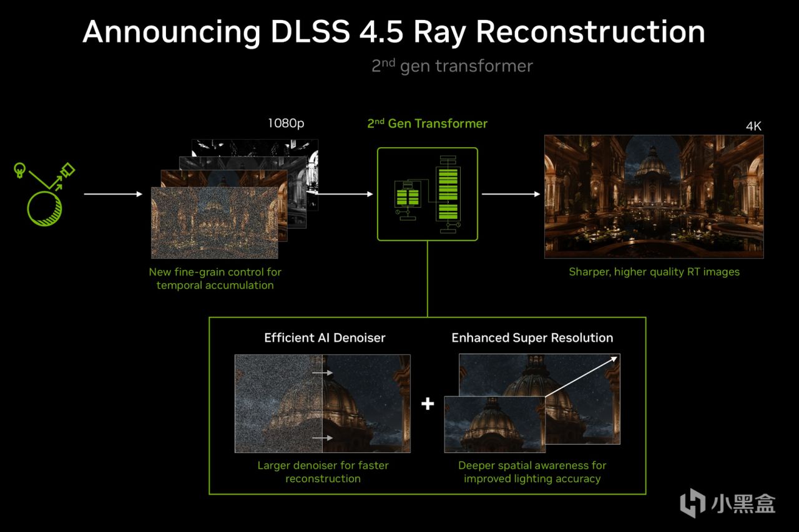Image resolution: width=799 pixels, height=532 pixels.
Task: Click the green "2nd Gen Transformer" label
Action: click(x=427, y=123)
